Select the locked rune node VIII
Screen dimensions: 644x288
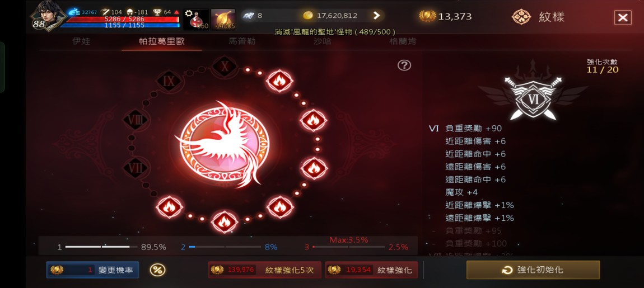coord(136,120)
